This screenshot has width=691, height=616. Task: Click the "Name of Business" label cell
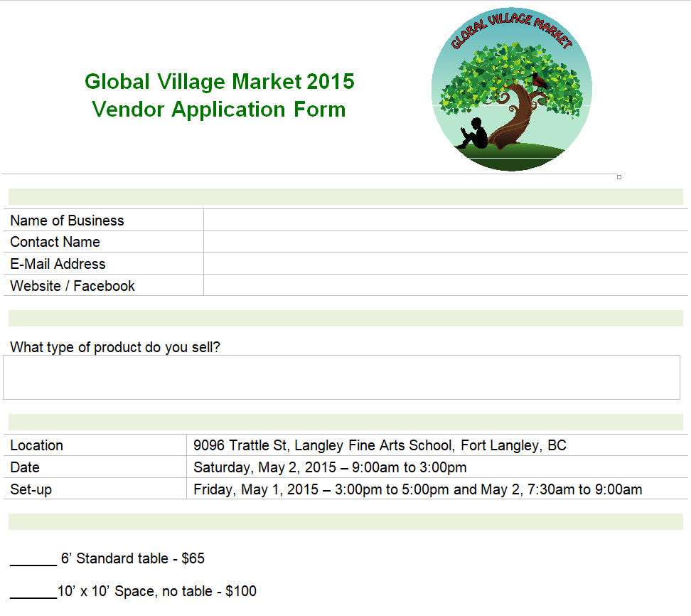(x=67, y=221)
